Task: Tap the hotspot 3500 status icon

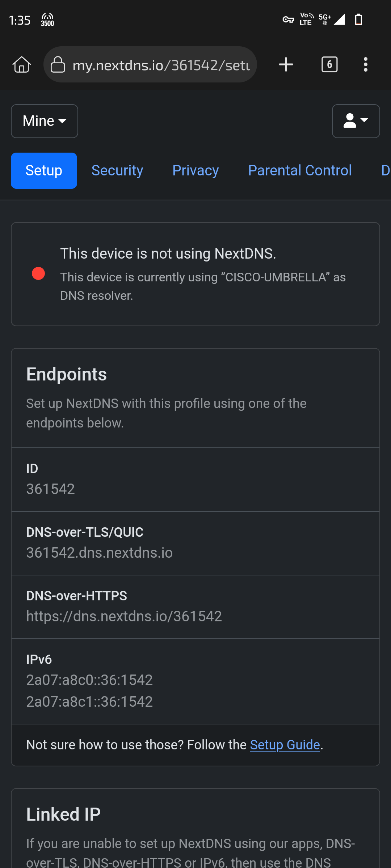Action: [47, 20]
